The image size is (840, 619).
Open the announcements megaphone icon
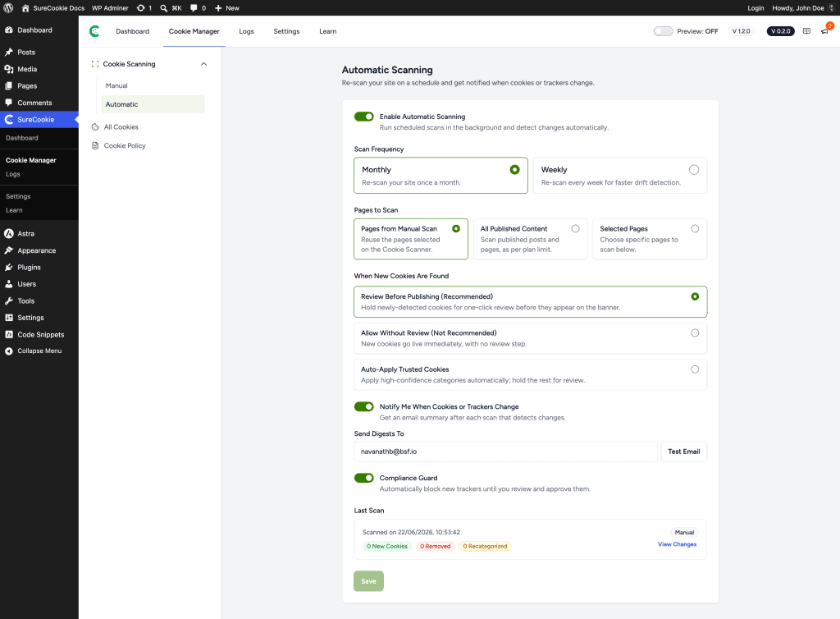[x=824, y=31]
